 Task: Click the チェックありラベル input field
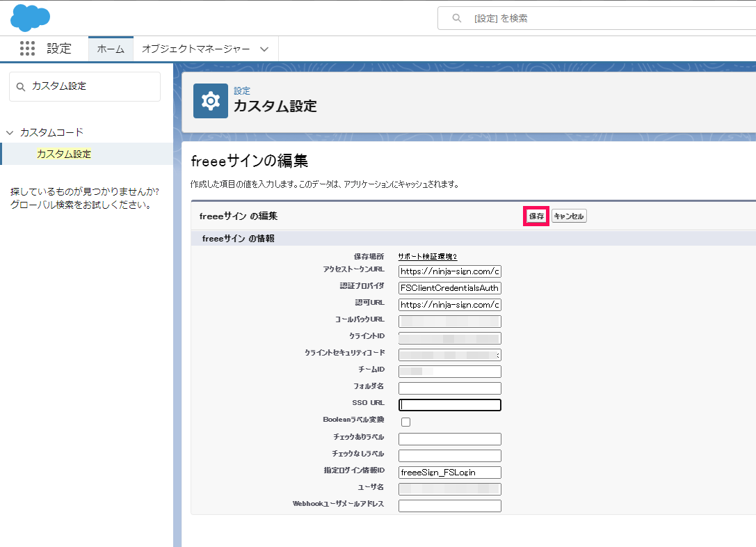coord(450,439)
